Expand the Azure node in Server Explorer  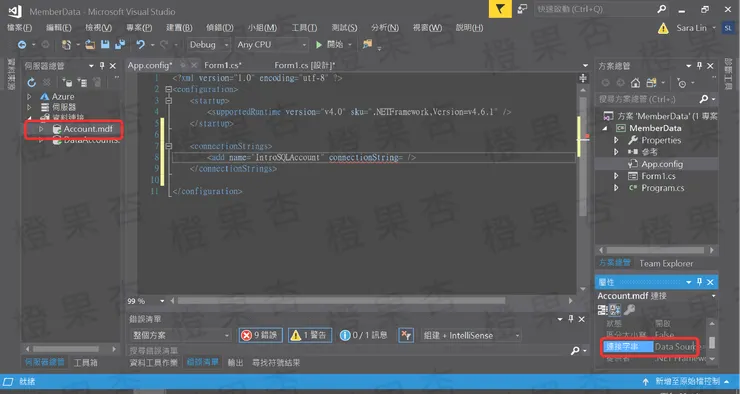(x=29, y=96)
